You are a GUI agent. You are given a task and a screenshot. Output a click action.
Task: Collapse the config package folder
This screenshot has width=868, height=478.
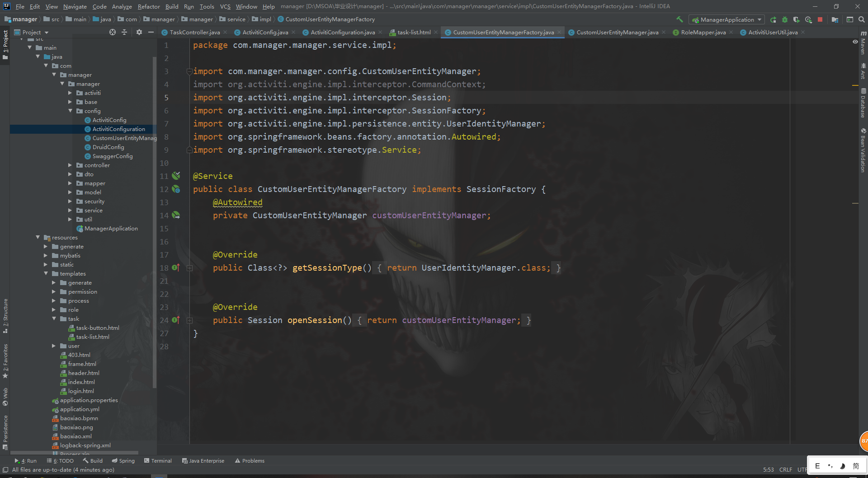click(70, 111)
